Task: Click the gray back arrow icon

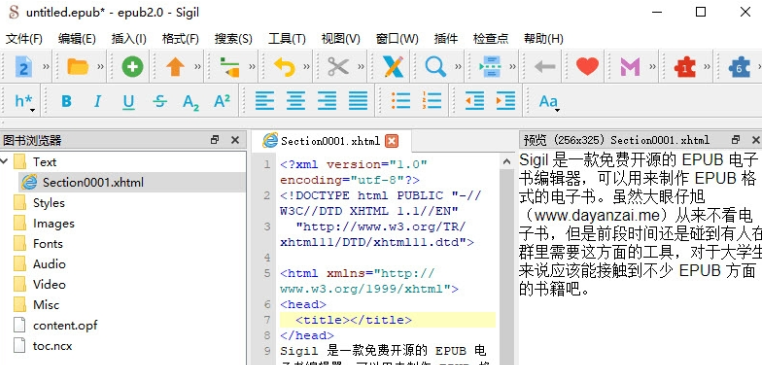Action: (x=544, y=66)
